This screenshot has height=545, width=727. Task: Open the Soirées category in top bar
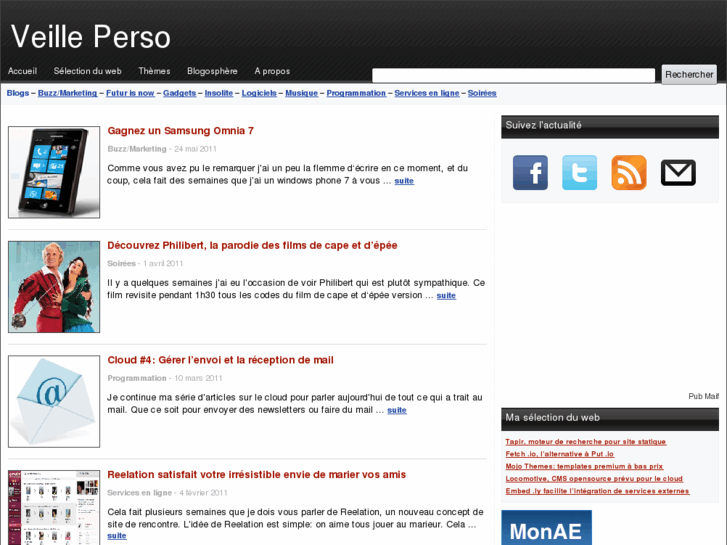tap(482, 93)
